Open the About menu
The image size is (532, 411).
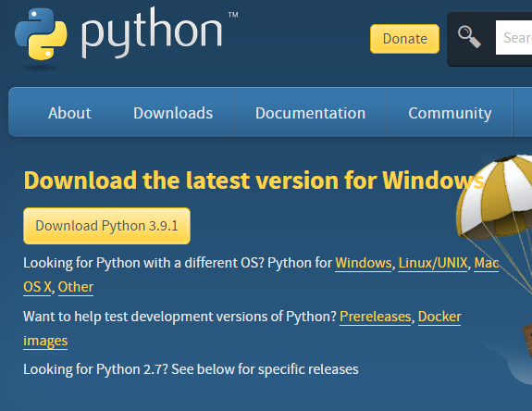tap(69, 113)
